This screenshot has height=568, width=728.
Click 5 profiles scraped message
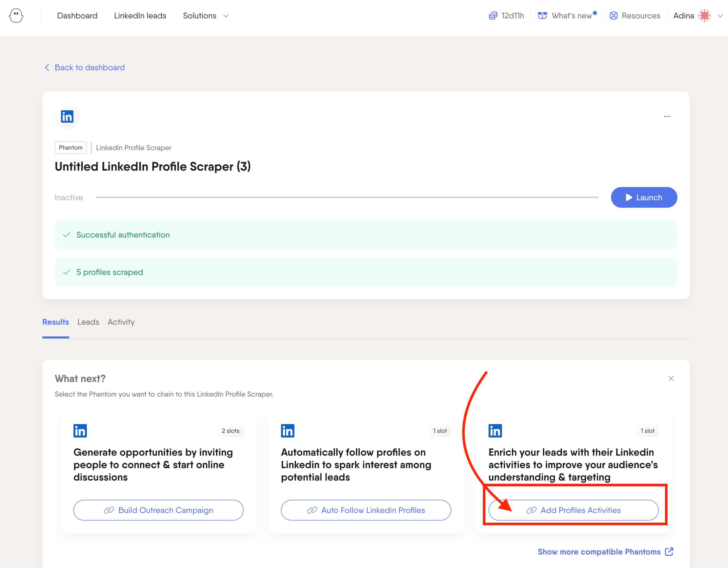click(366, 272)
